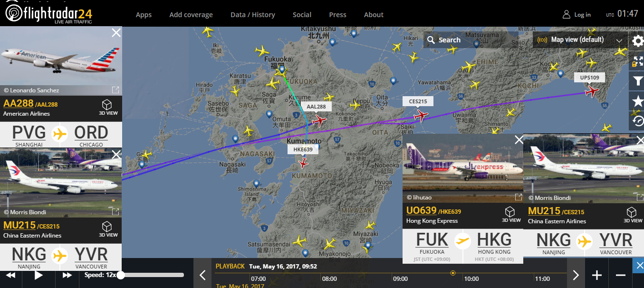The image size is (644, 288).
Task: Open the filter funnel icon
Action: tap(638, 81)
